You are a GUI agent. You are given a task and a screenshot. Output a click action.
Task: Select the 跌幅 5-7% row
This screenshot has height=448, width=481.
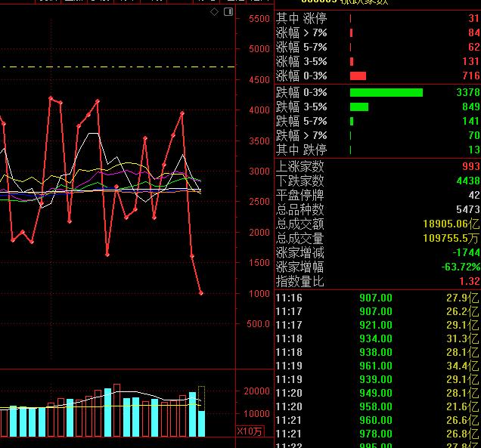[378, 122]
